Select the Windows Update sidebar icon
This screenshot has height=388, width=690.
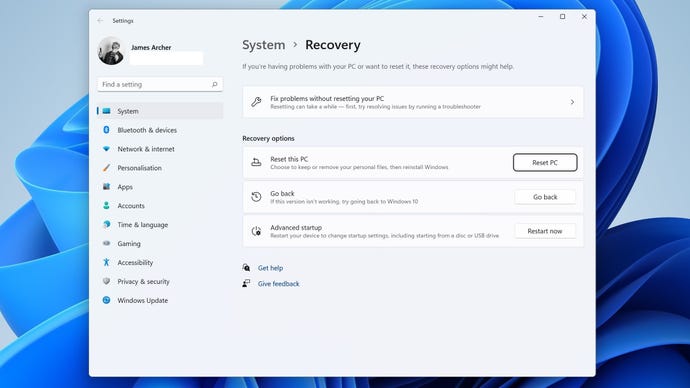pos(106,300)
